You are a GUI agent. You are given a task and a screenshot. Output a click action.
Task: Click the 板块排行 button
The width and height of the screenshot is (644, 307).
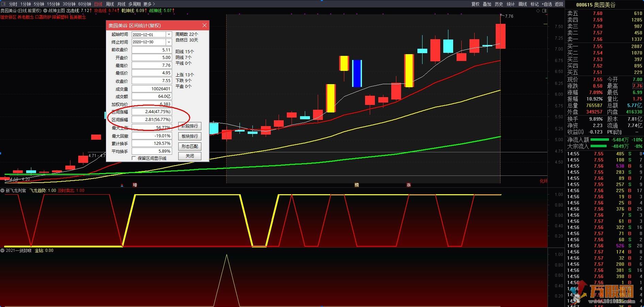[190, 136]
